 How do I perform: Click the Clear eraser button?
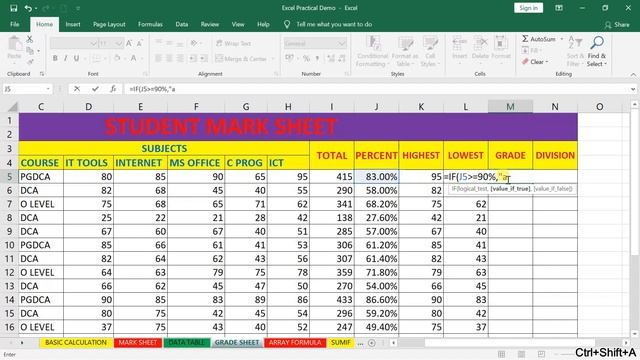point(535,62)
